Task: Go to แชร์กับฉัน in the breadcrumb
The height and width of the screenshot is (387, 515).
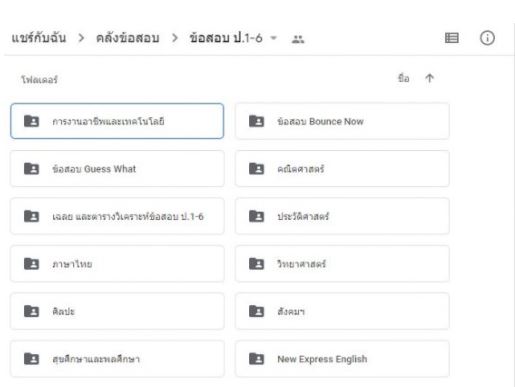Action: coord(39,38)
